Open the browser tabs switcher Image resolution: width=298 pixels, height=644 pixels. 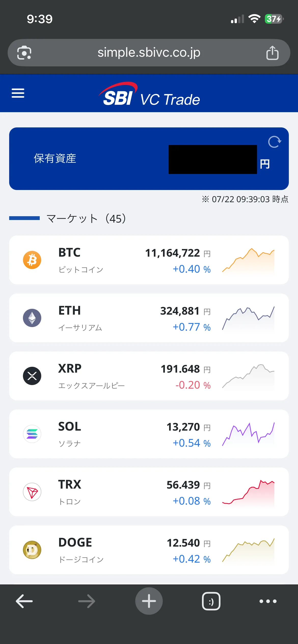click(211, 601)
